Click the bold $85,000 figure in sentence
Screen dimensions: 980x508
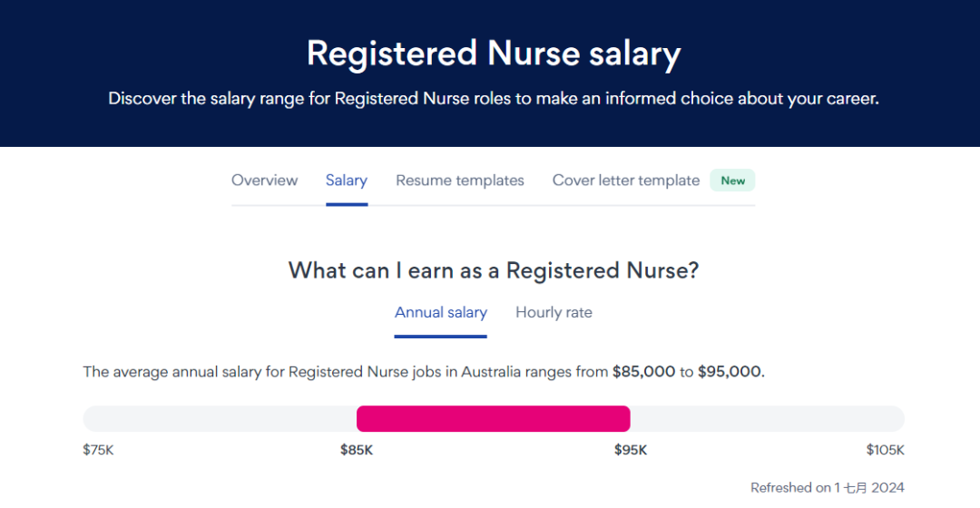point(643,372)
